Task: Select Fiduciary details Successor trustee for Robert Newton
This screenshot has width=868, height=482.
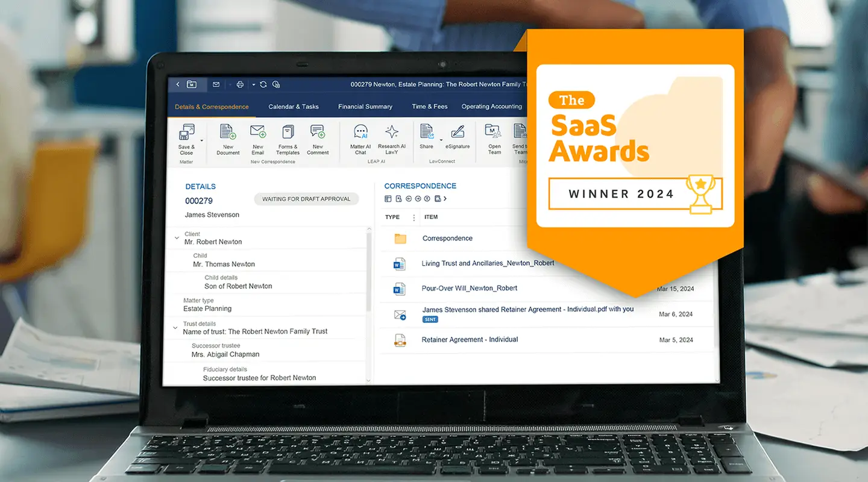Action: click(x=265, y=374)
